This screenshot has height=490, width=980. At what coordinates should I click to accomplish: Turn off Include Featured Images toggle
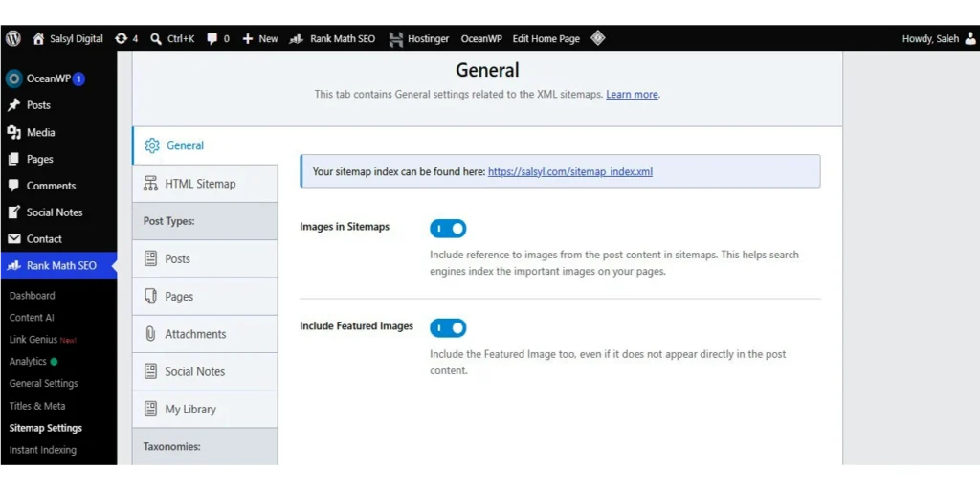448,327
